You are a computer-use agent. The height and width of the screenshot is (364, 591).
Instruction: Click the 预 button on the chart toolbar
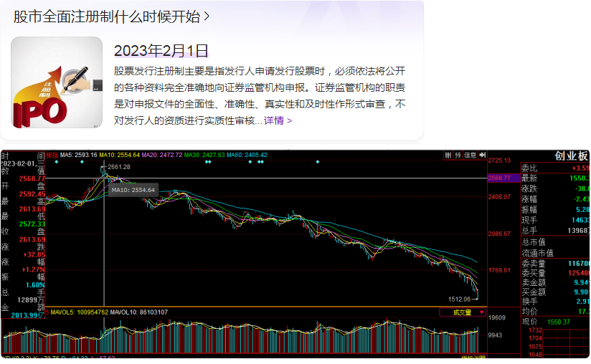(x=458, y=155)
